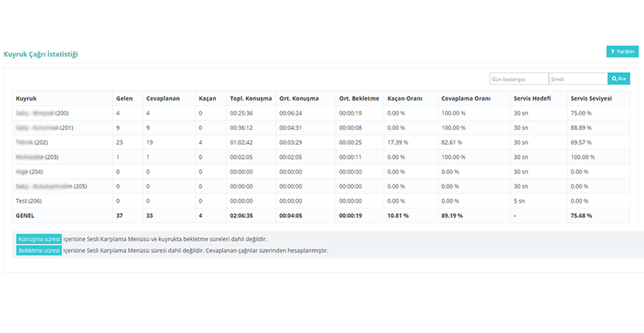Click the Bekleme süresi label badge
Image resolution: width=644 pixels, height=333 pixels.
coord(39,250)
